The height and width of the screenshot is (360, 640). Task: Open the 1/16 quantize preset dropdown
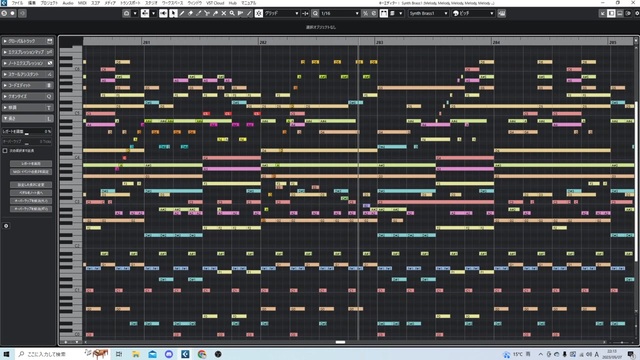340,13
